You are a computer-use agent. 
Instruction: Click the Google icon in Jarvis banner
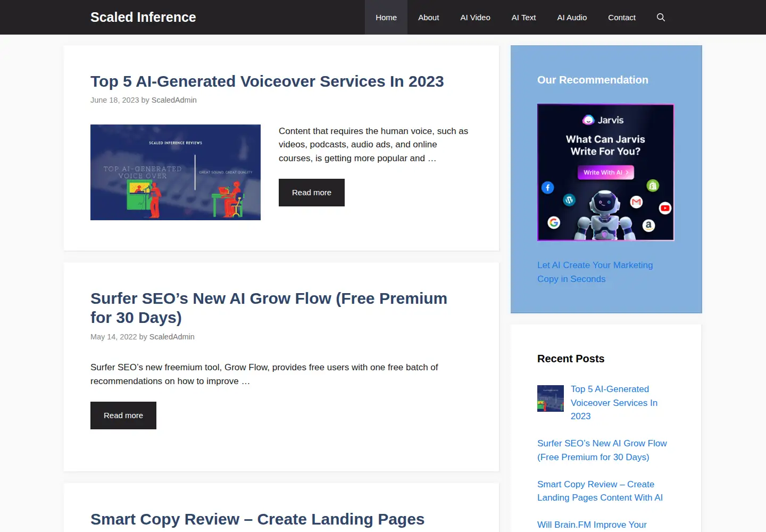[554, 222]
